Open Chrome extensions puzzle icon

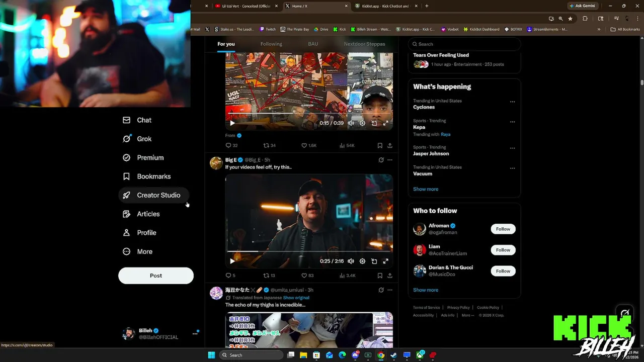(x=585, y=19)
